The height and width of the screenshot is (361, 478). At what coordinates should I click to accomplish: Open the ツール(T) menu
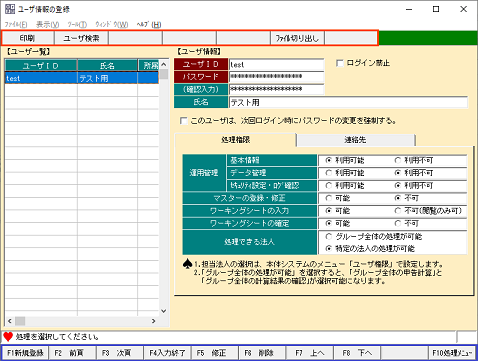point(77,24)
